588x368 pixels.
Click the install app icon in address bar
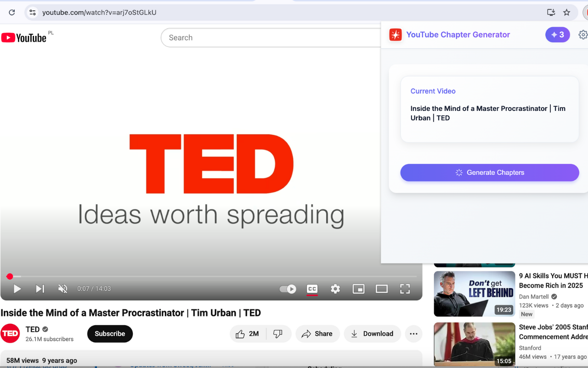pos(551,12)
